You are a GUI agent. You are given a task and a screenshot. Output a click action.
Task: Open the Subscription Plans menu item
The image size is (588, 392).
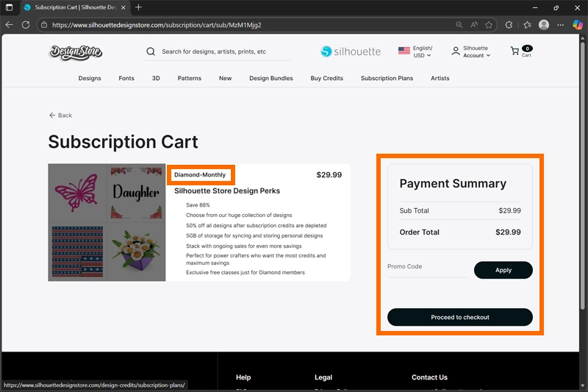387,78
